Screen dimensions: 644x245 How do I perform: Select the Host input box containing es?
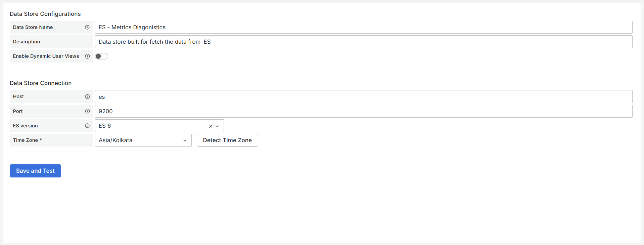(x=363, y=97)
